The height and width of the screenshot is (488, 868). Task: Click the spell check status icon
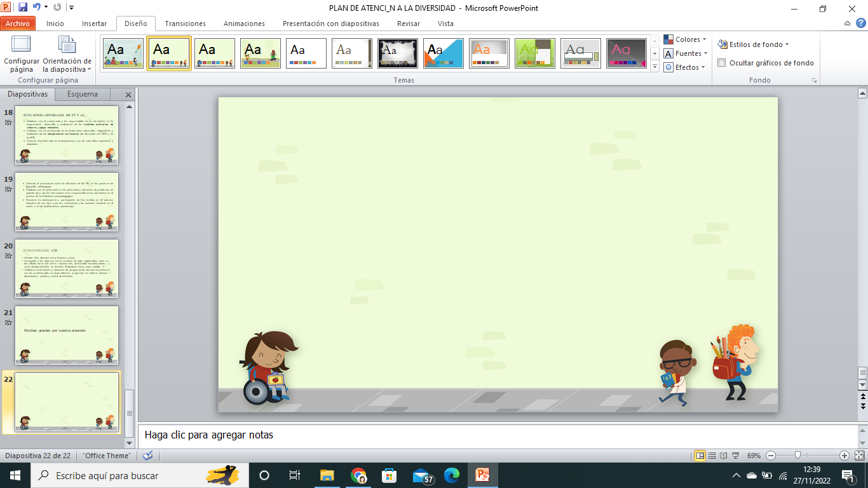pos(147,456)
